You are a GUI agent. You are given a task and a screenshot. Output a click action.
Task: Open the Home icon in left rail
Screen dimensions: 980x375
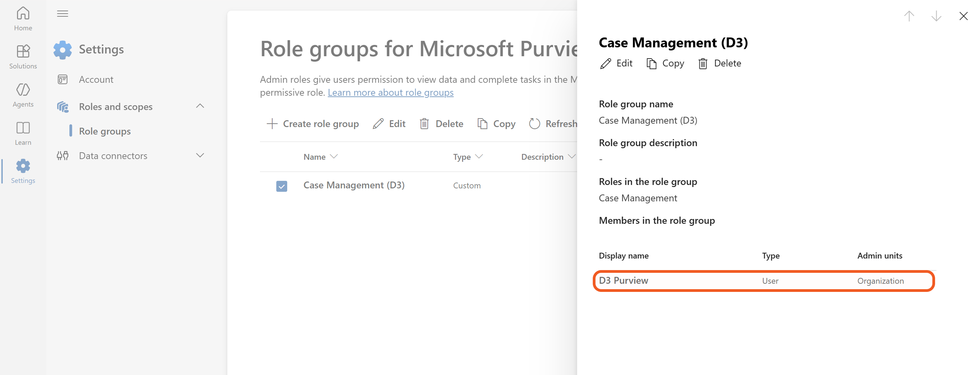23,18
